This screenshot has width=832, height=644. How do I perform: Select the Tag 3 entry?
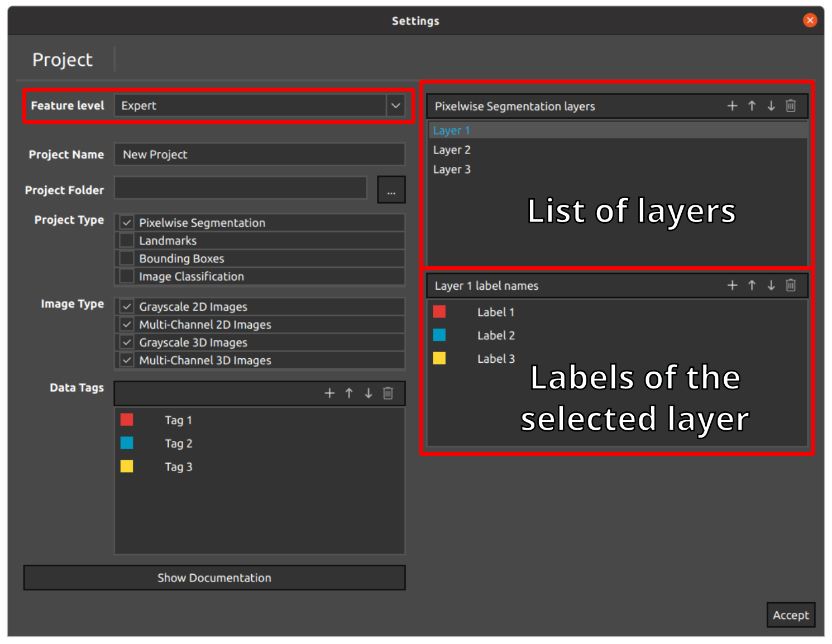178,467
